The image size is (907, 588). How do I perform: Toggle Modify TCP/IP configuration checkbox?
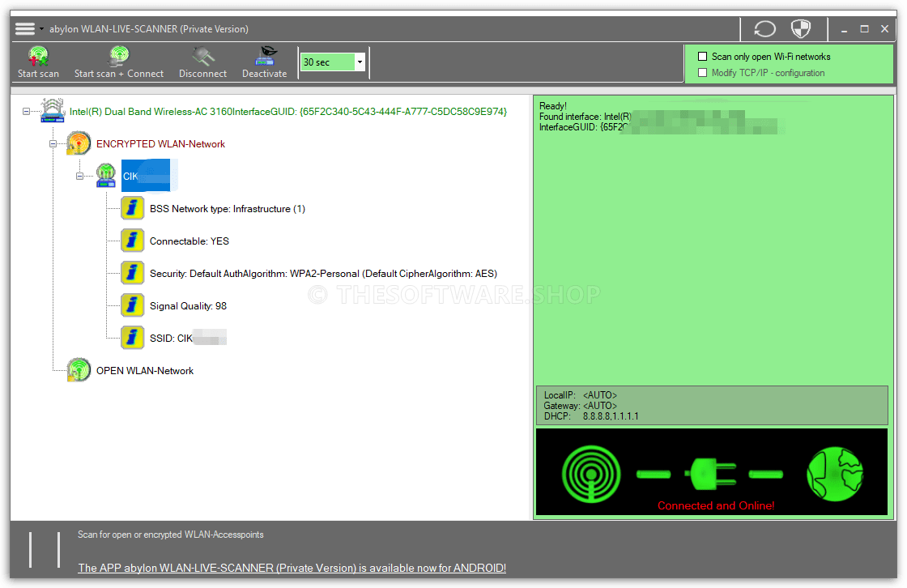703,73
